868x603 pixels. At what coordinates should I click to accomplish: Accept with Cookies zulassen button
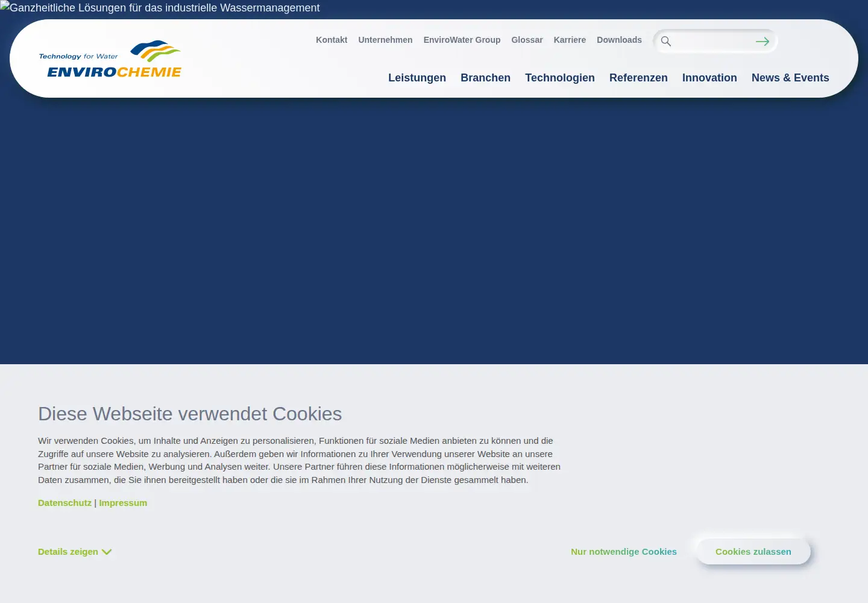tap(753, 552)
